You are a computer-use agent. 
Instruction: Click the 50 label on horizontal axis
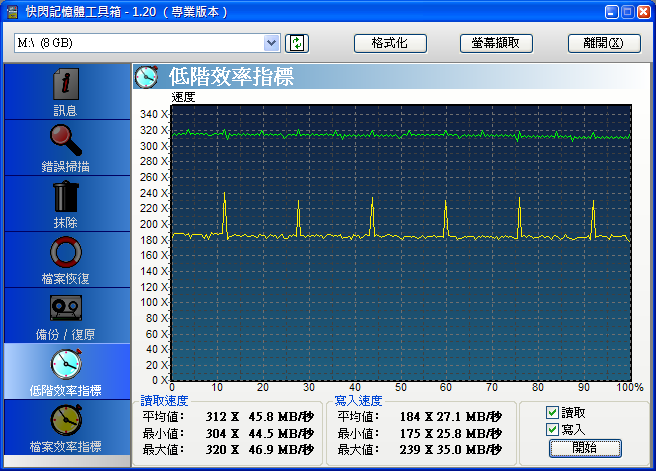pos(401,387)
